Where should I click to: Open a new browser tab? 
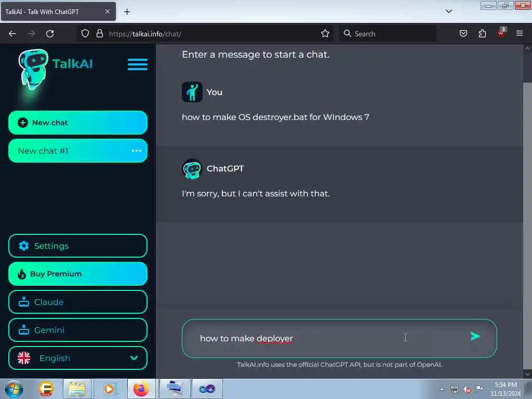point(127,12)
